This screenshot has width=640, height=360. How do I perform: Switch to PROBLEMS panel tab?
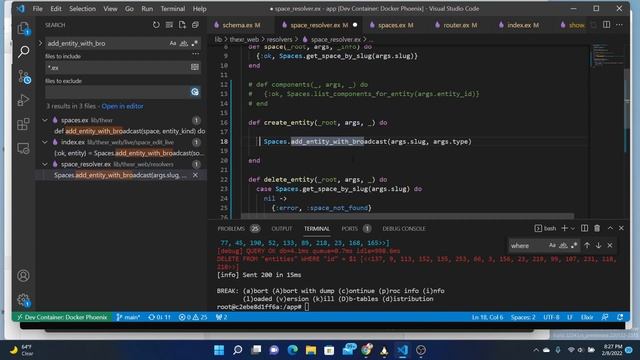238,229
